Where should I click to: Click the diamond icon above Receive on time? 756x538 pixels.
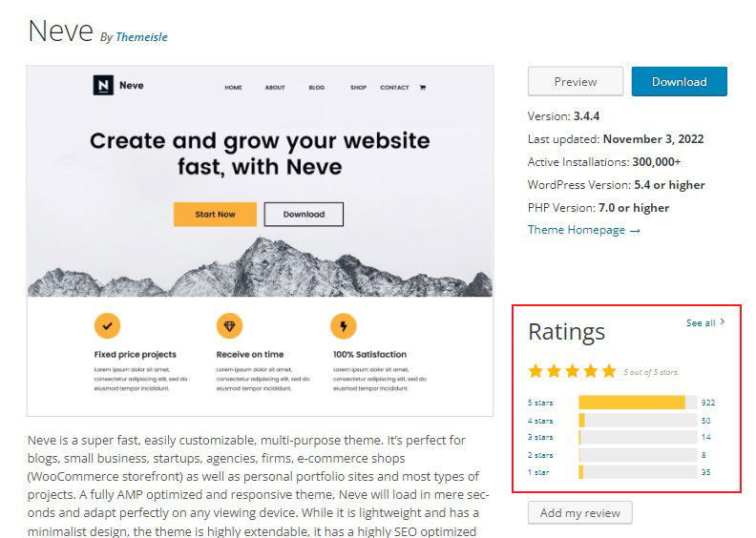click(x=229, y=325)
